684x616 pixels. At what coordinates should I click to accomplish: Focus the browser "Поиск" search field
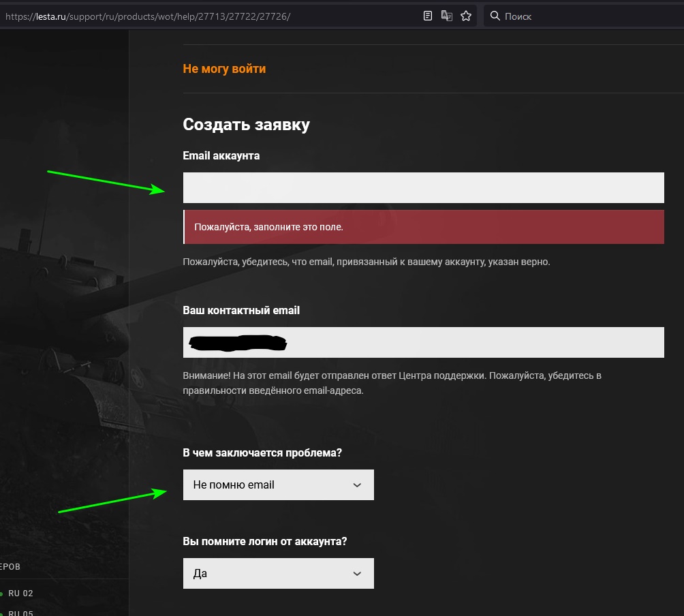click(x=586, y=16)
